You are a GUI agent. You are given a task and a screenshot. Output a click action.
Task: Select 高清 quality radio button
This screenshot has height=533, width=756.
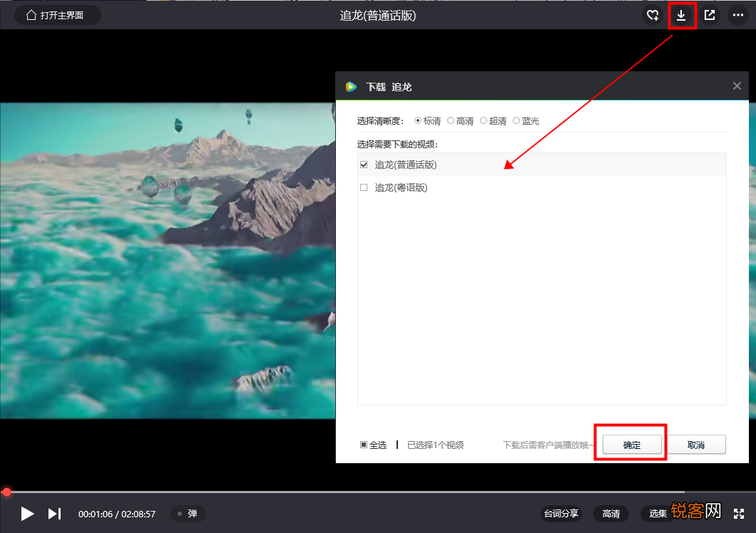click(x=450, y=120)
